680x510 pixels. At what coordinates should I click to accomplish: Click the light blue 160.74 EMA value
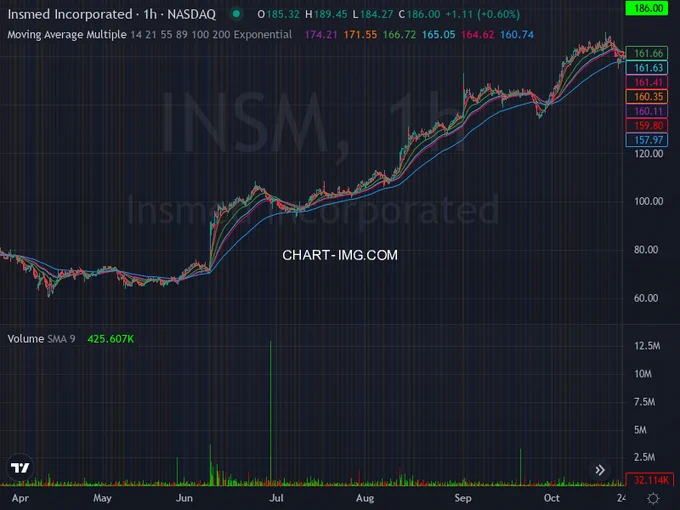(516, 34)
